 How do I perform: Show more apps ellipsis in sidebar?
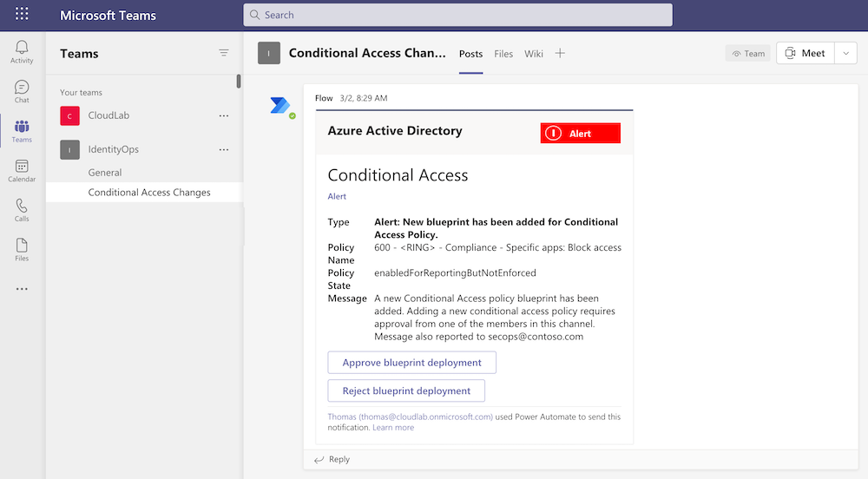click(x=22, y=289)
